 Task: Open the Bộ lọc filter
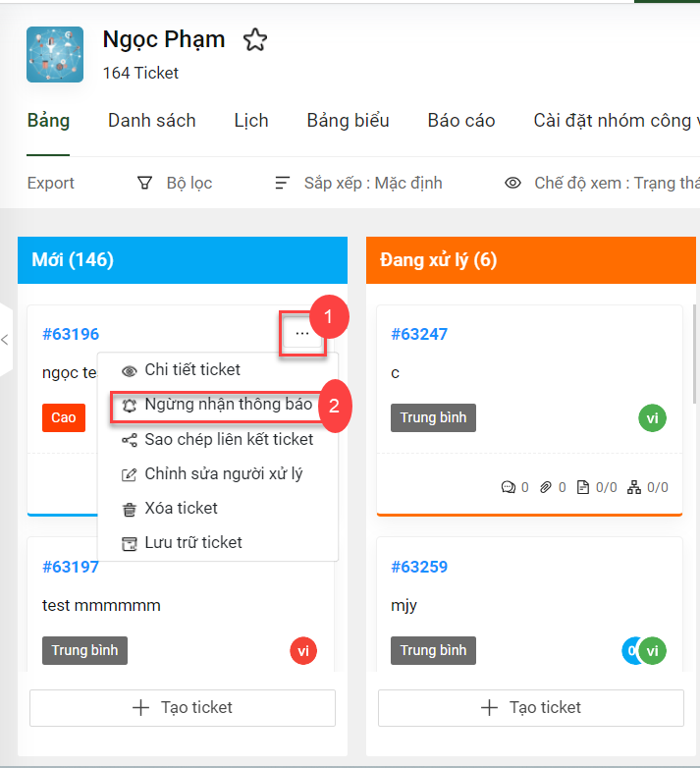coord(175,183)
